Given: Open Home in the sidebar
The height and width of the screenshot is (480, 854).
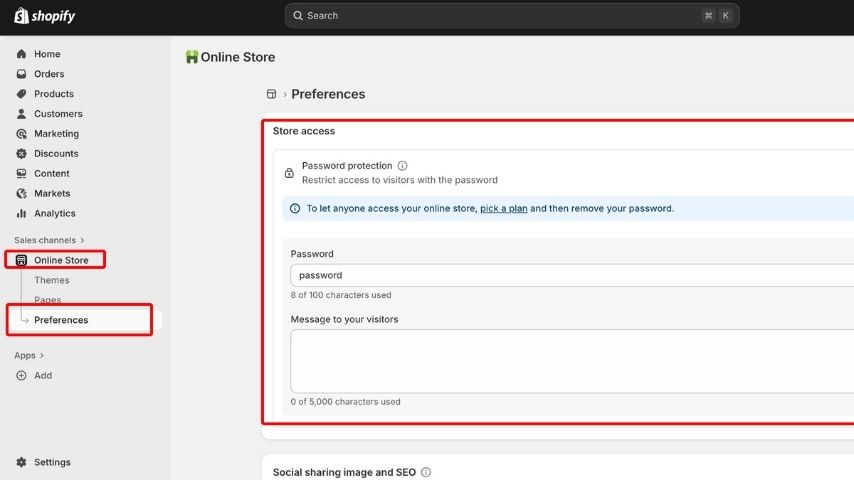Looking at the screenshot, I should (47, 54).
